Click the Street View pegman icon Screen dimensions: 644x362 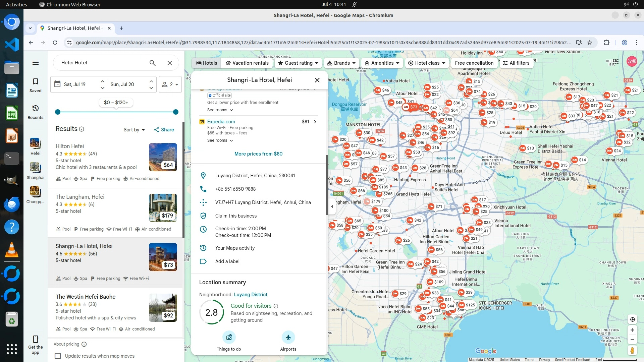[632, 351]
